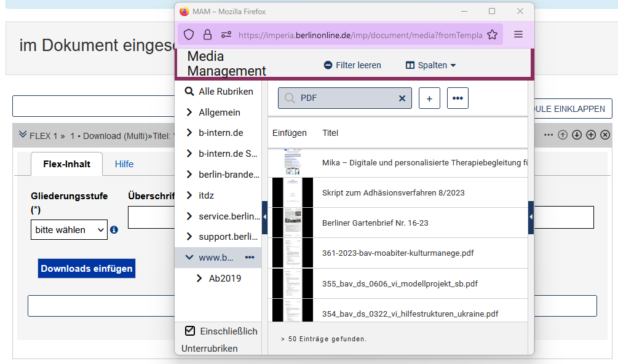The image size is (618, 364).
Task: Disable the Einschließlich Unterrubriken checkbox
Action: point(189,331)
